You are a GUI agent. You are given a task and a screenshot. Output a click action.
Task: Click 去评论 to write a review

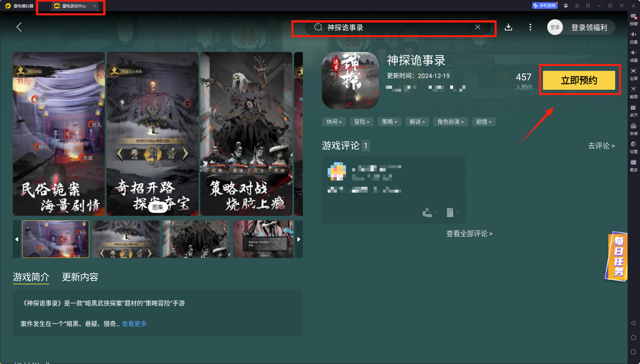[x=601, y=146]
